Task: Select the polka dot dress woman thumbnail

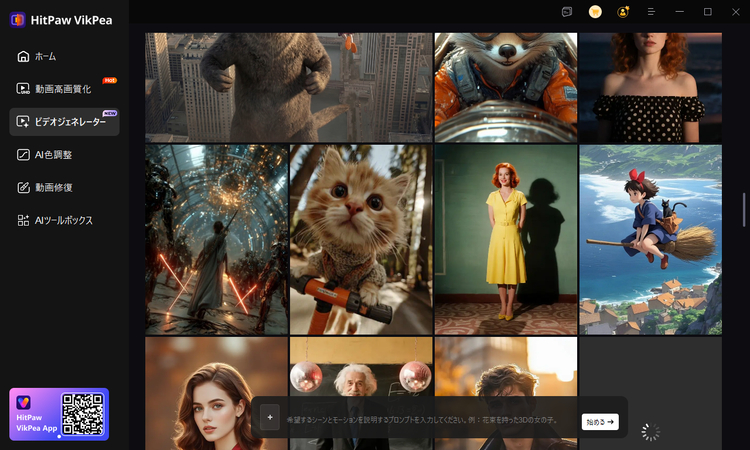Action: [651, 88]
